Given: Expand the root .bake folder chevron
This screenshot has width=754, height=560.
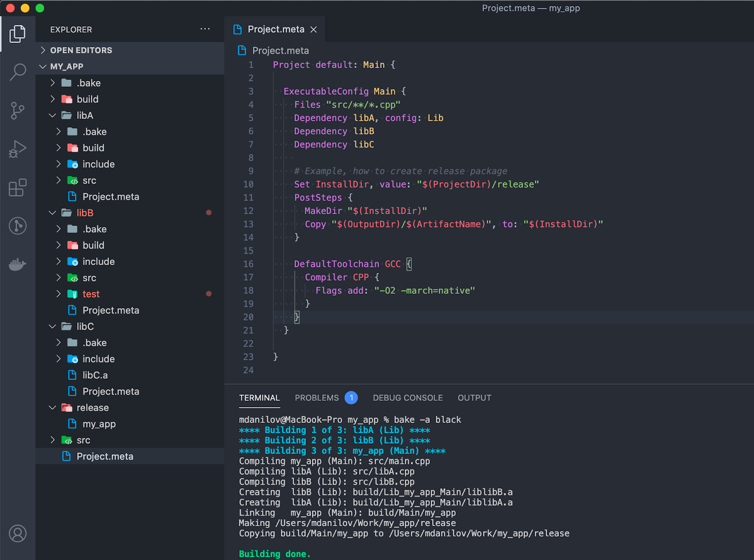Looking at the screenshot, I should click(x=53, y=83).
